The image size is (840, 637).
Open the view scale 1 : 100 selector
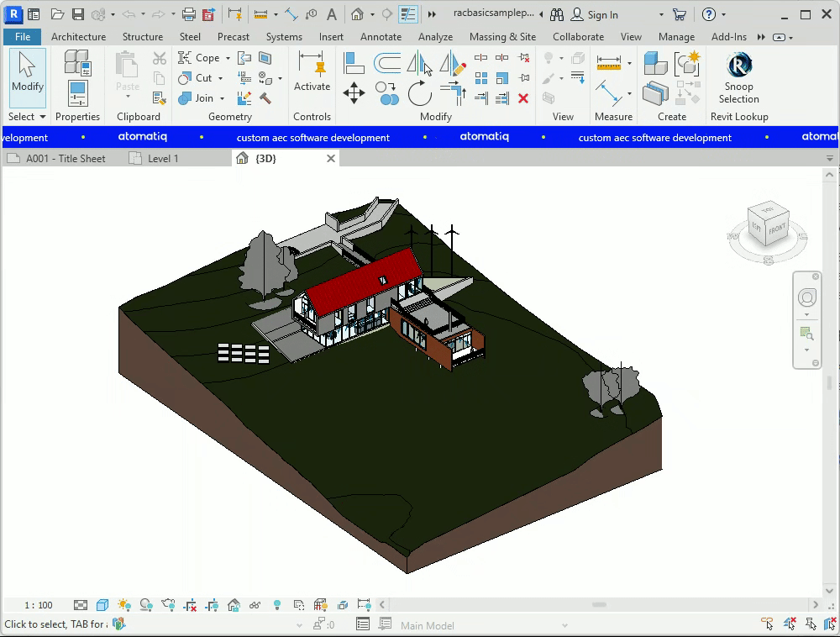click(38, 605)
